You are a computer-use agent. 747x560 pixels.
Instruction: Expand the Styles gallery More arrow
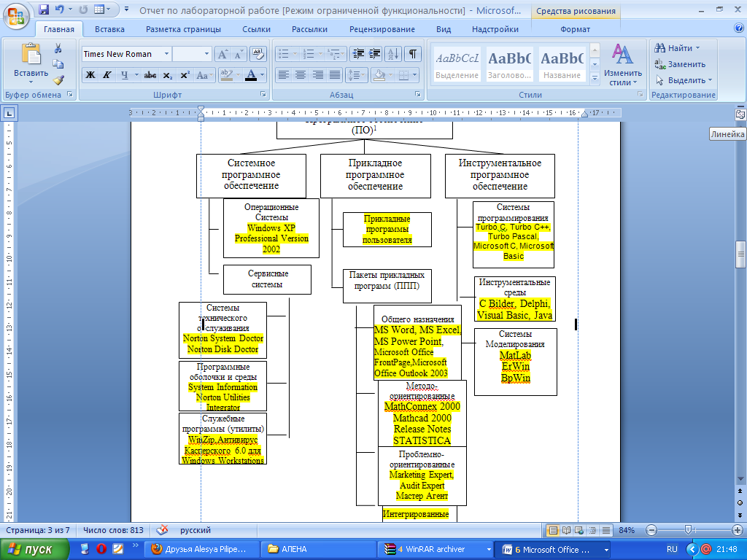point(595,78)
